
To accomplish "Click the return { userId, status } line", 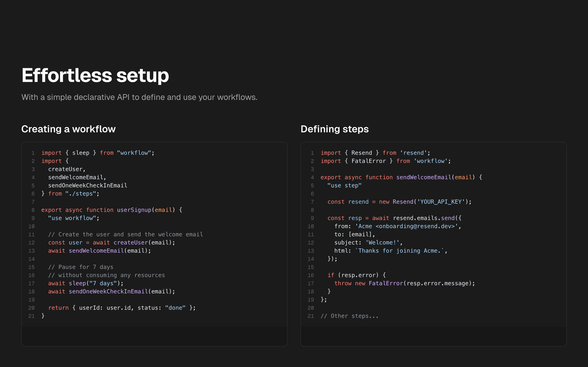I will coord(121,307).
